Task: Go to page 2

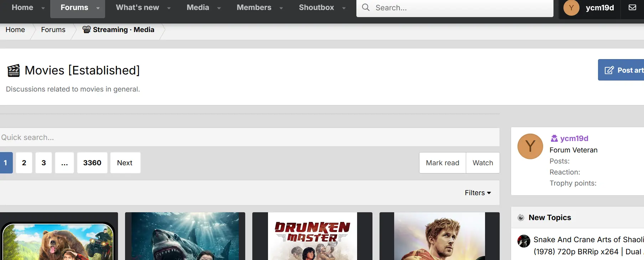Action: pyautogui.click(x=24, y=163)
